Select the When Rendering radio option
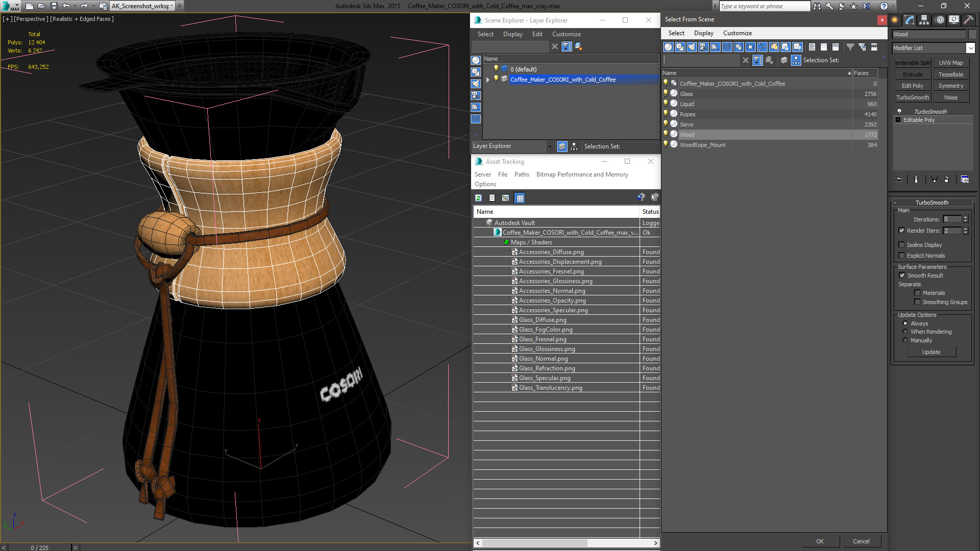The width and height of the screenshot is (980, 551). click(905, 332)
